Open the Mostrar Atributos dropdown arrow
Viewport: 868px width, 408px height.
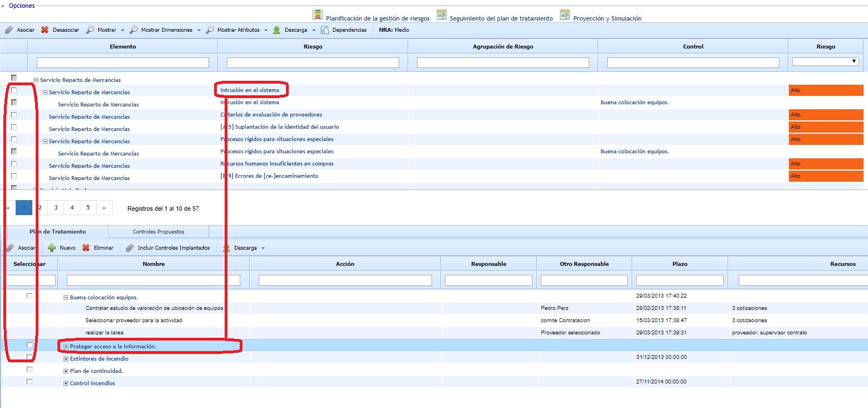click(x=266, y=31)
